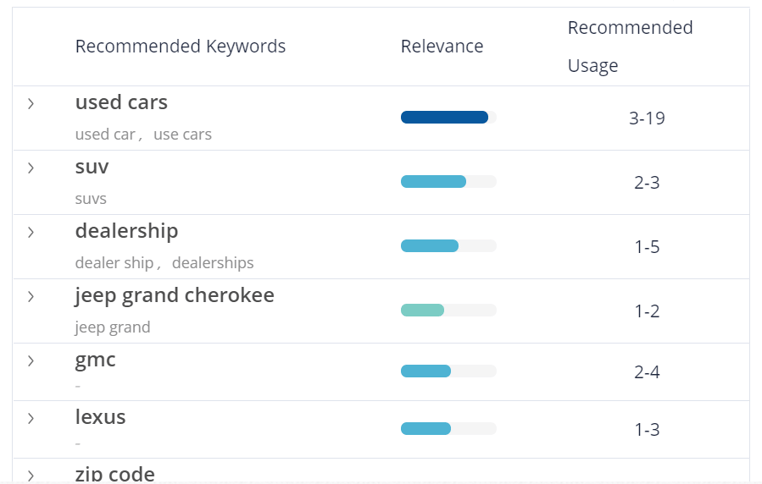Expand the suv keyword row
This screenshot has height=484, width=762.
tap(31, 168)
